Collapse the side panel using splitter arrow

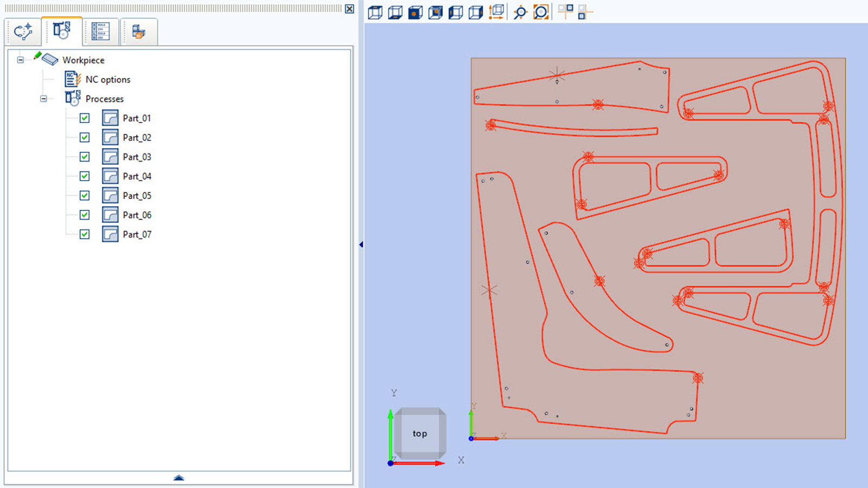pos(361,245)
